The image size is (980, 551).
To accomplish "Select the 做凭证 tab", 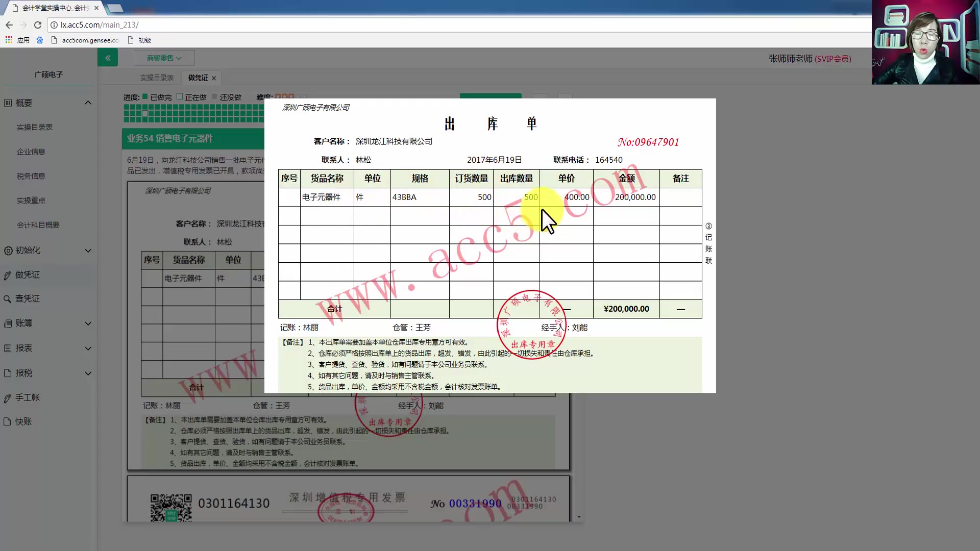I will [x=198, y=78].
